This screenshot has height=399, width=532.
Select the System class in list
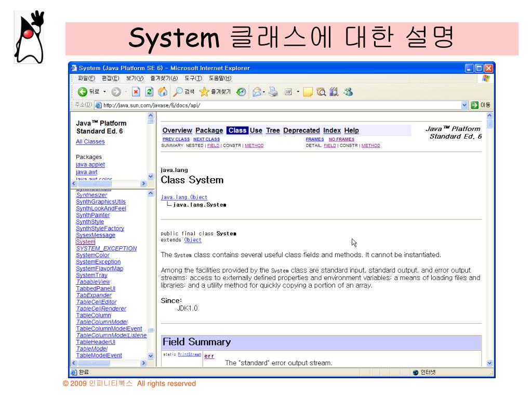[86, 242]
